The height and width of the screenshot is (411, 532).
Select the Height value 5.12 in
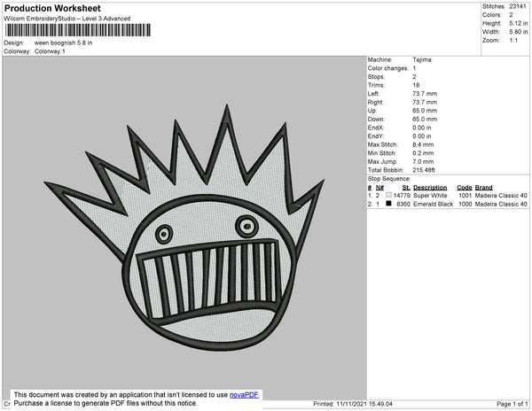click(518, 23)
